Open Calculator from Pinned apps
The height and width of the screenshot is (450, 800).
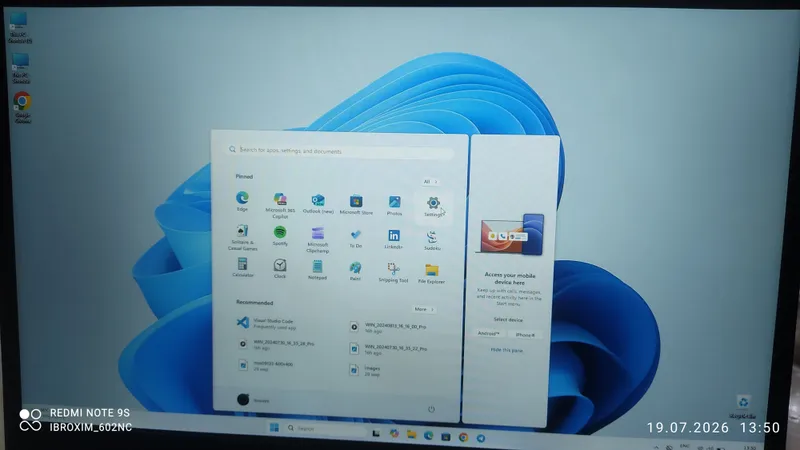(x=242, y=267)
